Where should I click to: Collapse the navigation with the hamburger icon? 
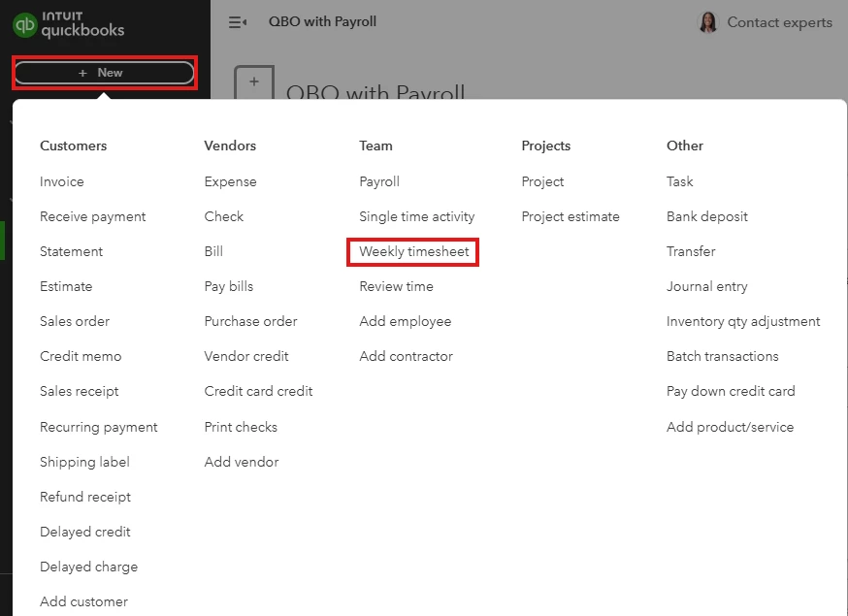[x=238, y=22]
